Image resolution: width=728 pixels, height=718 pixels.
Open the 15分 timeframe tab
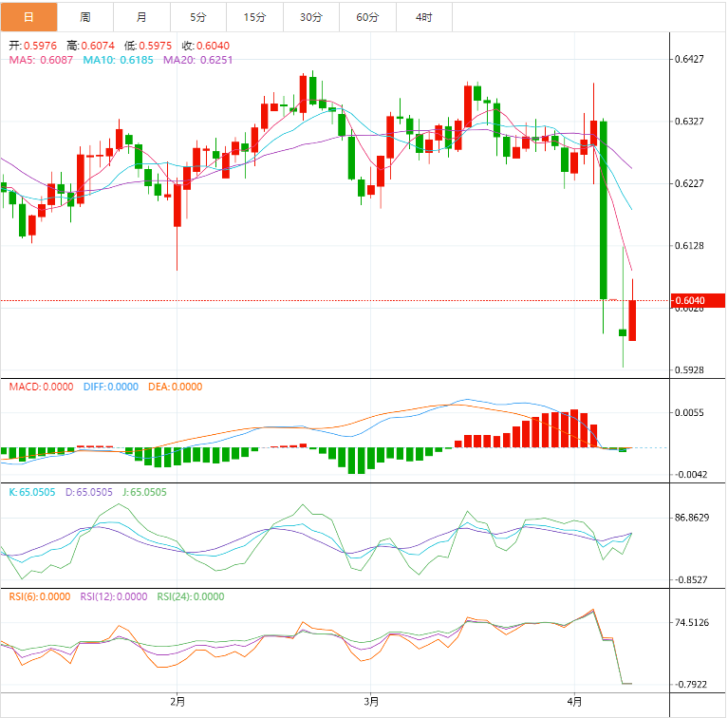255,17
